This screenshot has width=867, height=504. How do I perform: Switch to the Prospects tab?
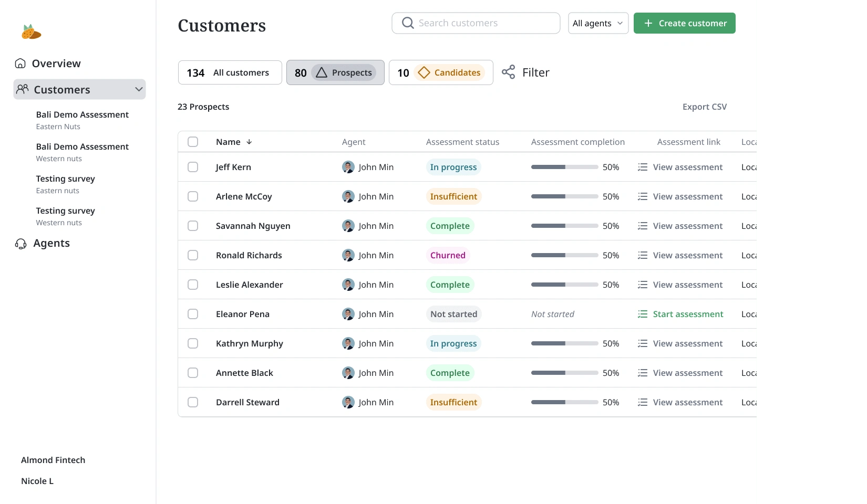click(335, 72)
